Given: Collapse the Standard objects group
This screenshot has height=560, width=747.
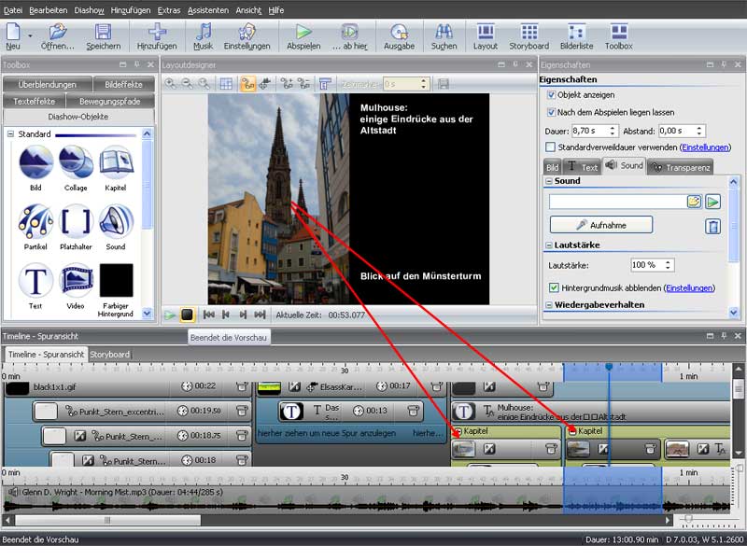Looking at the screenshot, I should click(11, 134).
